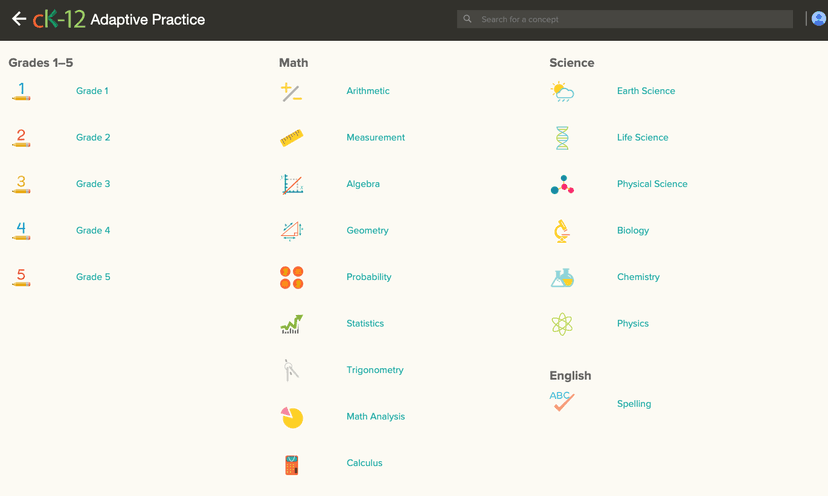The height and width of the screenshot is (496, 828).
Task: Click the CK-12 logo
Action: [59, 19]
